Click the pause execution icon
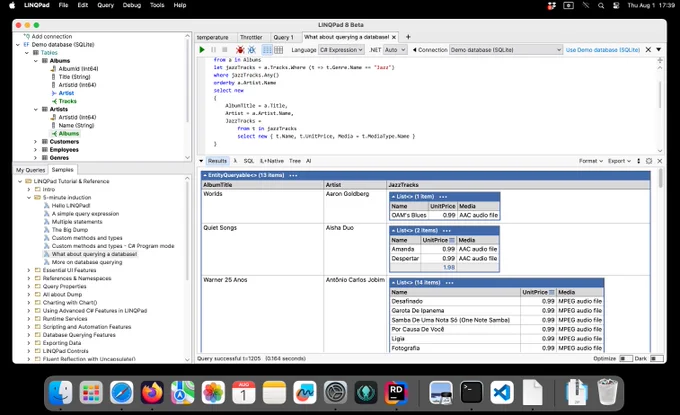The height and width of the screenshot is (415, 680). coord(213,50)
